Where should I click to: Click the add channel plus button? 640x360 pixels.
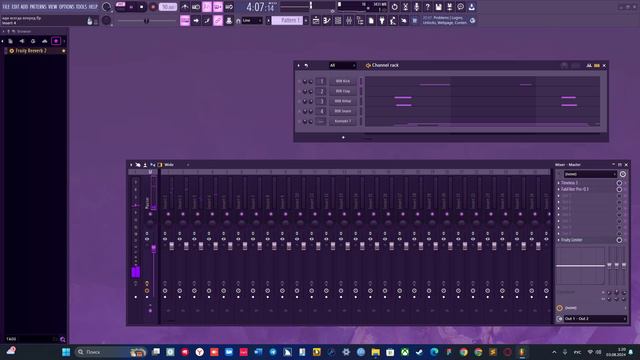pos(343,137)
